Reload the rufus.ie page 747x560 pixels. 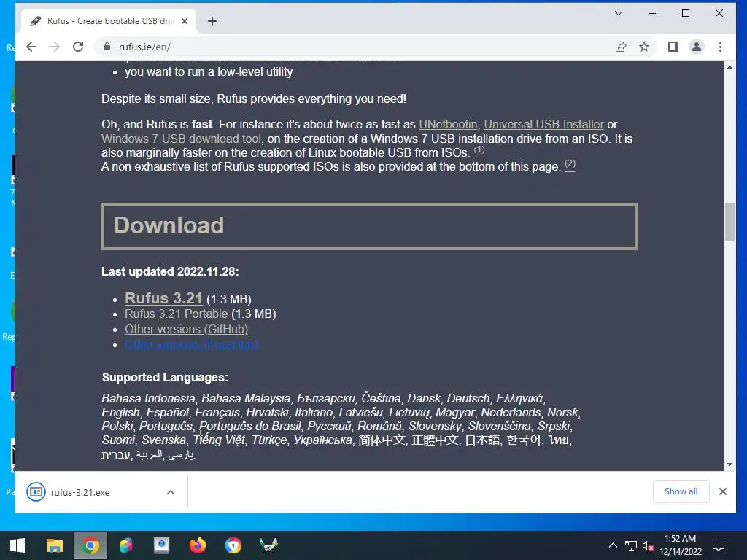pyautogui.click(x=78, y=47)
